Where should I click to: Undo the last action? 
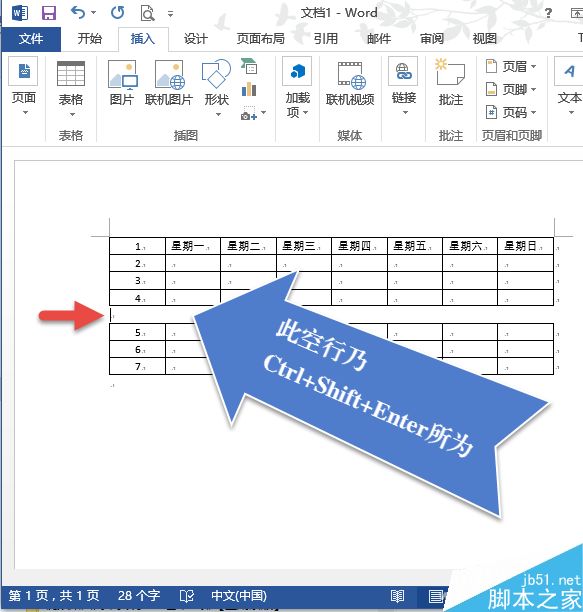[x=78, y=13]
